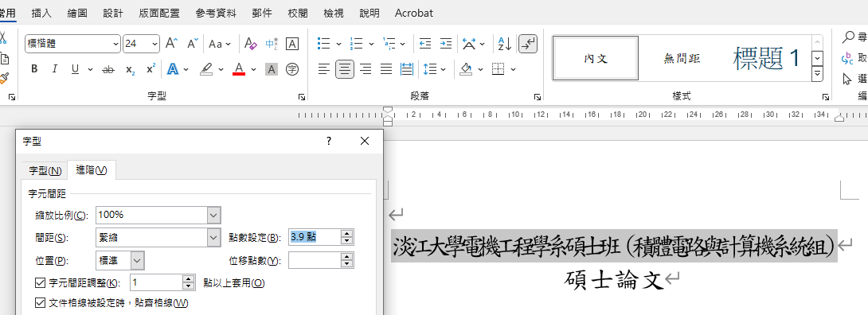Toggle italic formatting
868x315 pixels.
[x=54, y=69]
